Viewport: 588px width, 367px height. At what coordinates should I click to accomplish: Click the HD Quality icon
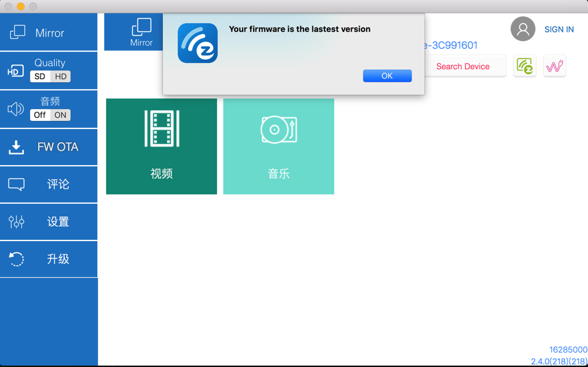(16, 71)
